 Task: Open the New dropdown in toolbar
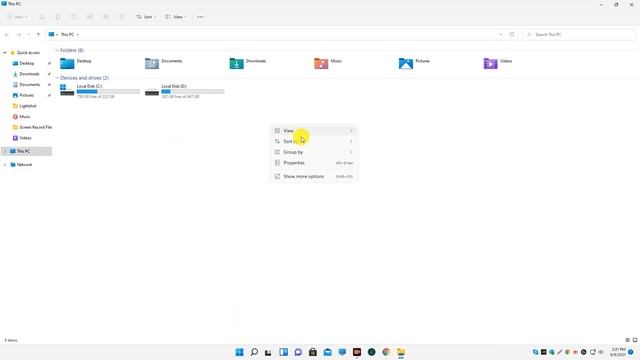[17, 17]
